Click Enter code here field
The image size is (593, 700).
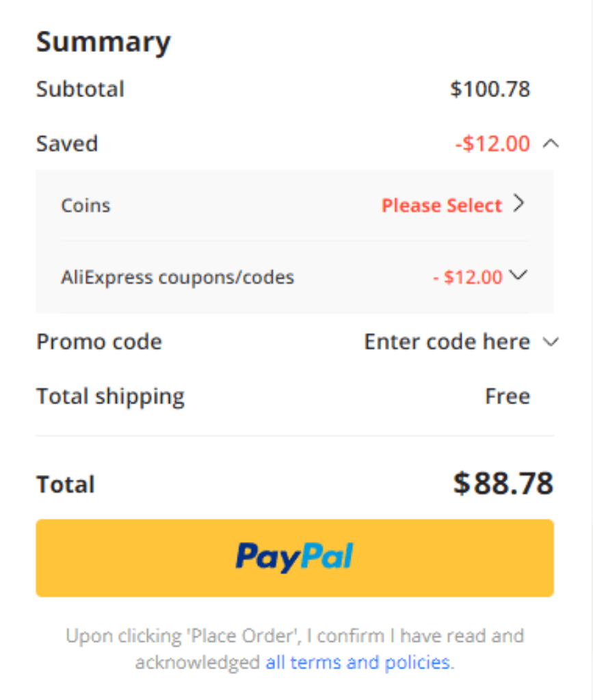(447, 342)
